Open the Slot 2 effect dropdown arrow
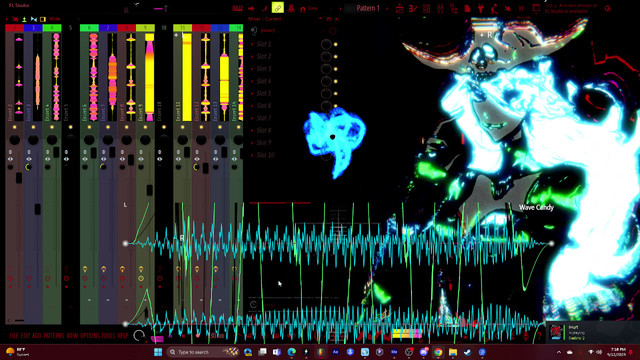The width and height of the screenshot is (640, 360). coord(252,56)
